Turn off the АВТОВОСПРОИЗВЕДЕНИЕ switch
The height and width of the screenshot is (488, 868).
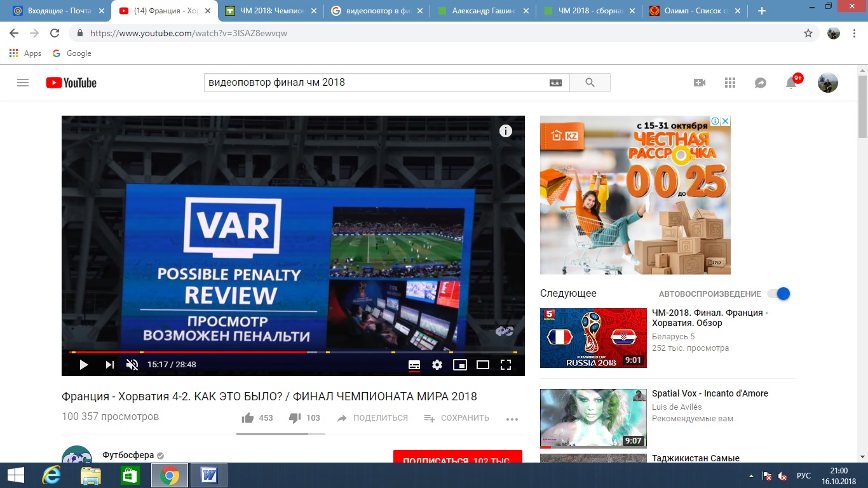778,294
